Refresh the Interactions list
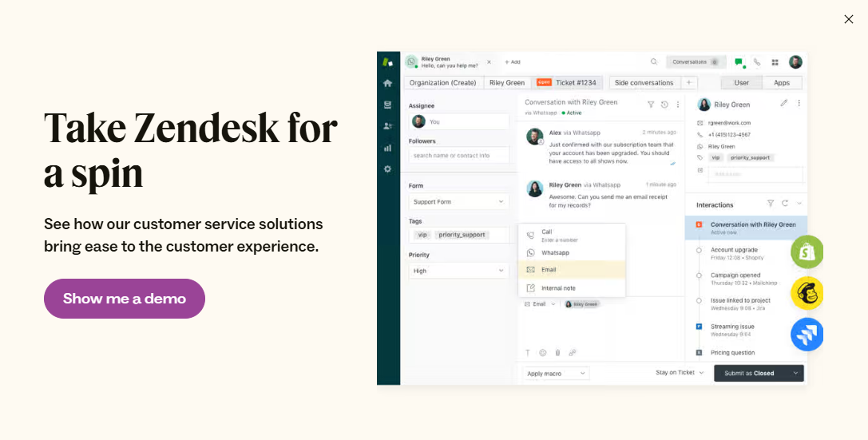The height and width of the screenshot is (440, 868). [785, 203]
